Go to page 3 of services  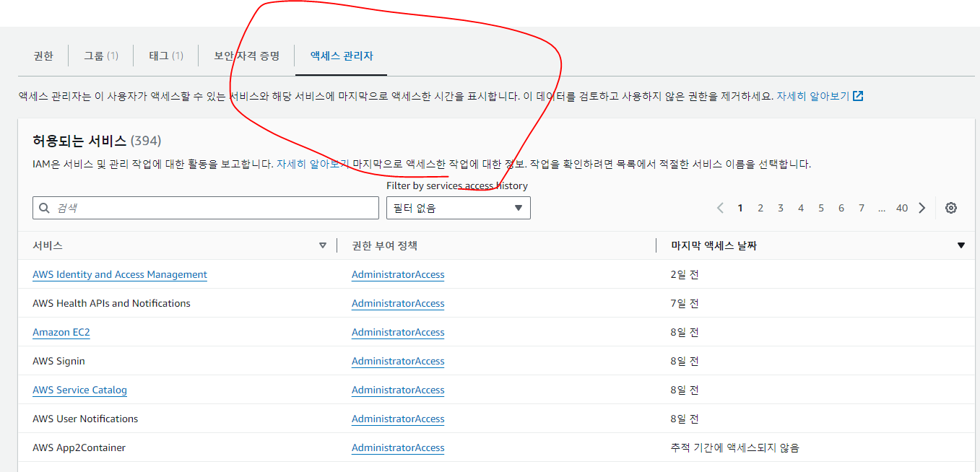[781, 208]
